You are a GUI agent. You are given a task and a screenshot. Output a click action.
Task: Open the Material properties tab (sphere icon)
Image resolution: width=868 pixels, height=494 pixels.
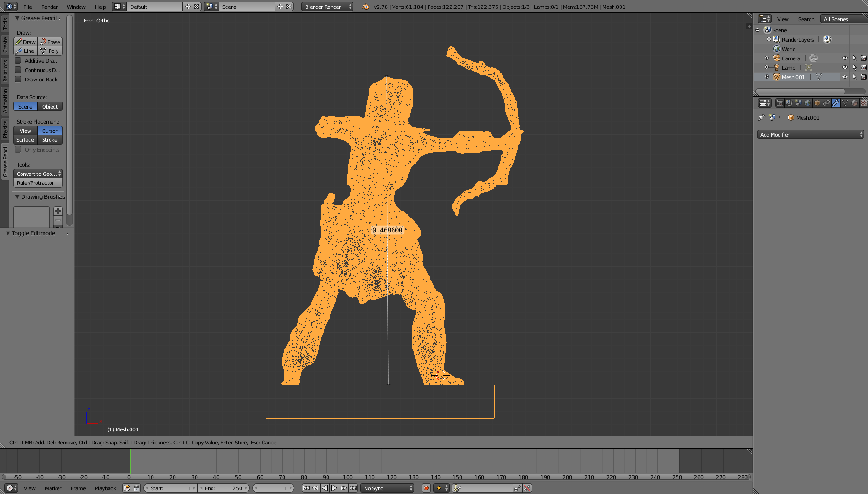click(854, 103)
